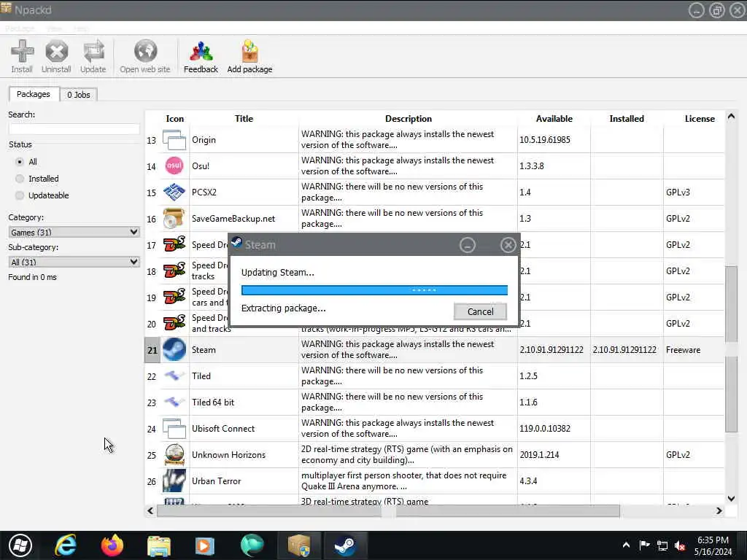This screenshot has width=747, height=560.
Task: Click the Steam updating progress bar
Action: [374, 290]
